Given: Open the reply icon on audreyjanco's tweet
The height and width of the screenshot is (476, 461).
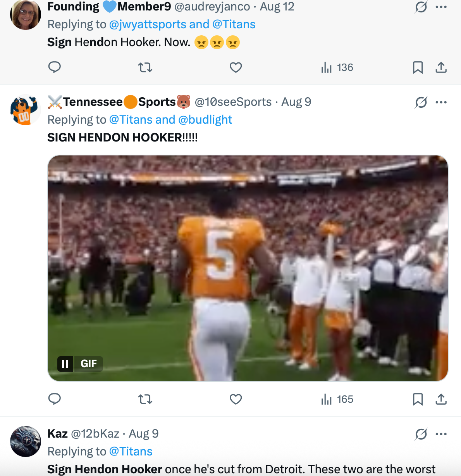Looking at the screenshot, I should point(55,67).
